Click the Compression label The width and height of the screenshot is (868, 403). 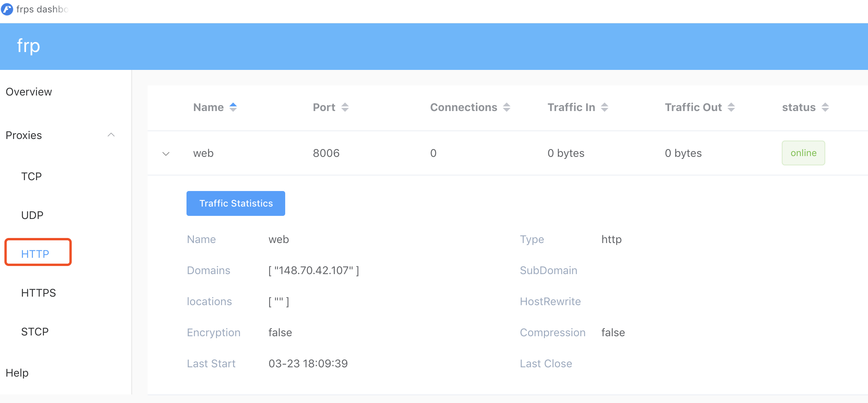553,332
